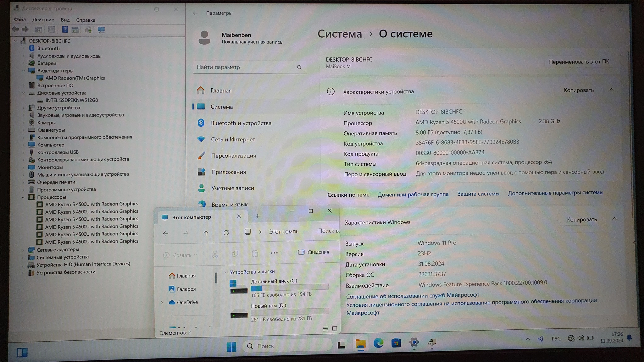Click the refresh icon in File Explorer

pos(226,233)
